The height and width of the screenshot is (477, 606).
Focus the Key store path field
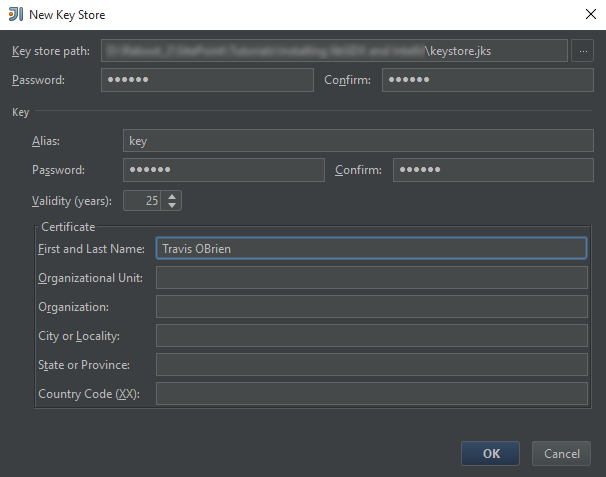coord(334,50)
